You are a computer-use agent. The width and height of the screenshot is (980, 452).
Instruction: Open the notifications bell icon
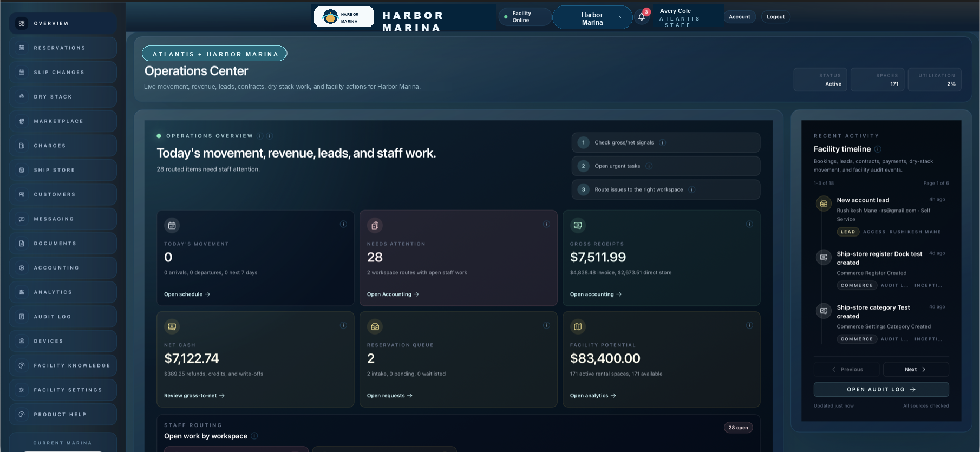coord(642,17)
